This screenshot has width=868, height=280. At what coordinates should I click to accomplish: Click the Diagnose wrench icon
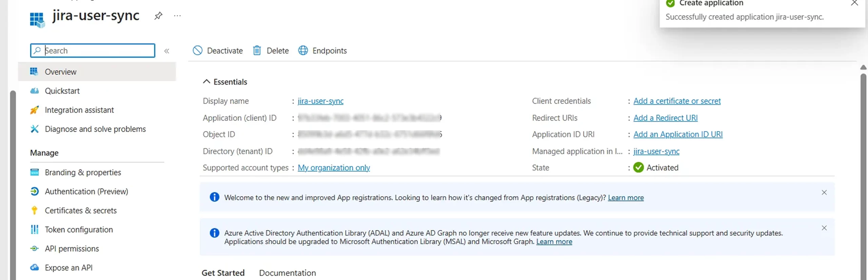click(34, 129)
